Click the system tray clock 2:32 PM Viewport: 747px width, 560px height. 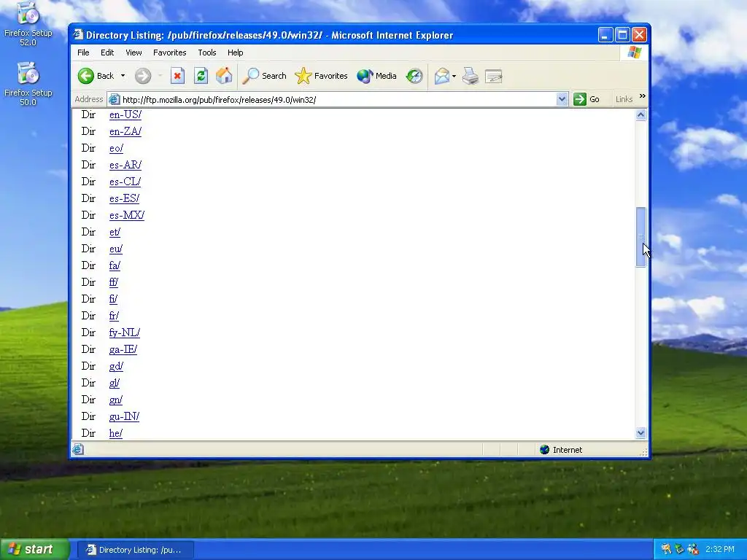pyautogui.click(x=720, y=550)
